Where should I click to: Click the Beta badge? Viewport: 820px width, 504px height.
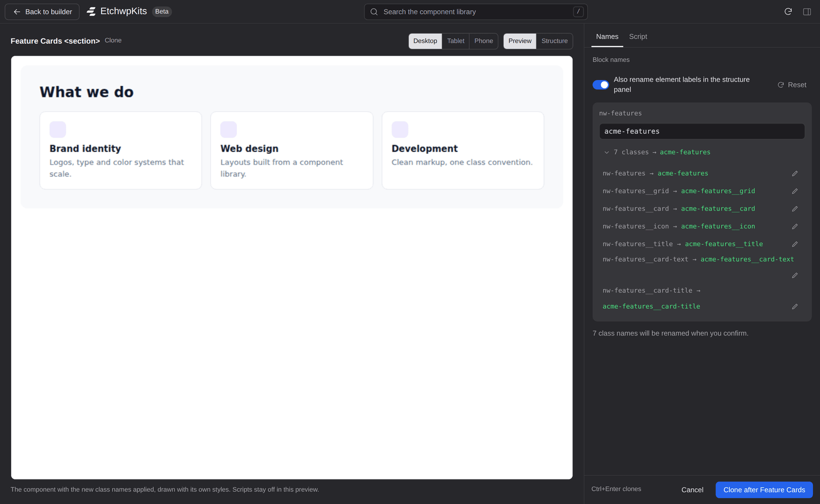pyautogui.click(x=162, y=11)
